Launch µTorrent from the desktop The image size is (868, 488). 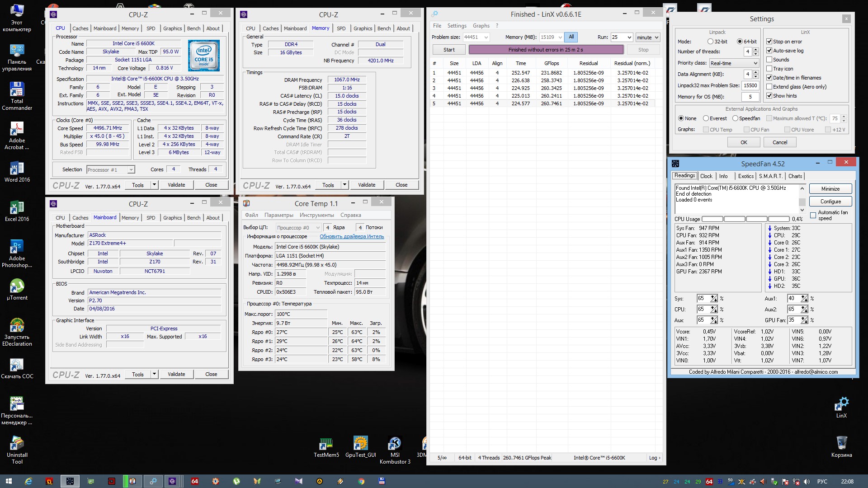[x=17, y=286]
